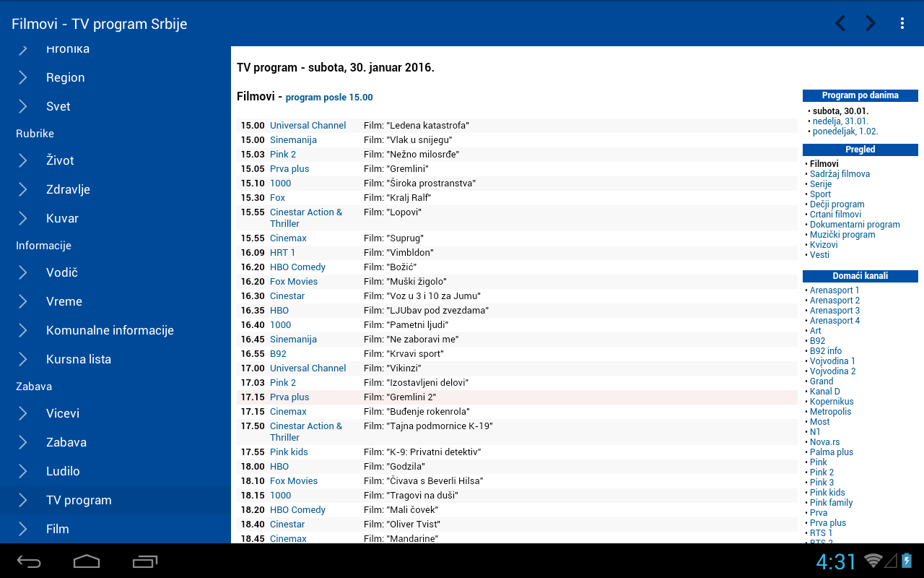Open Universal Channel at 15.00

click(308, 126)
